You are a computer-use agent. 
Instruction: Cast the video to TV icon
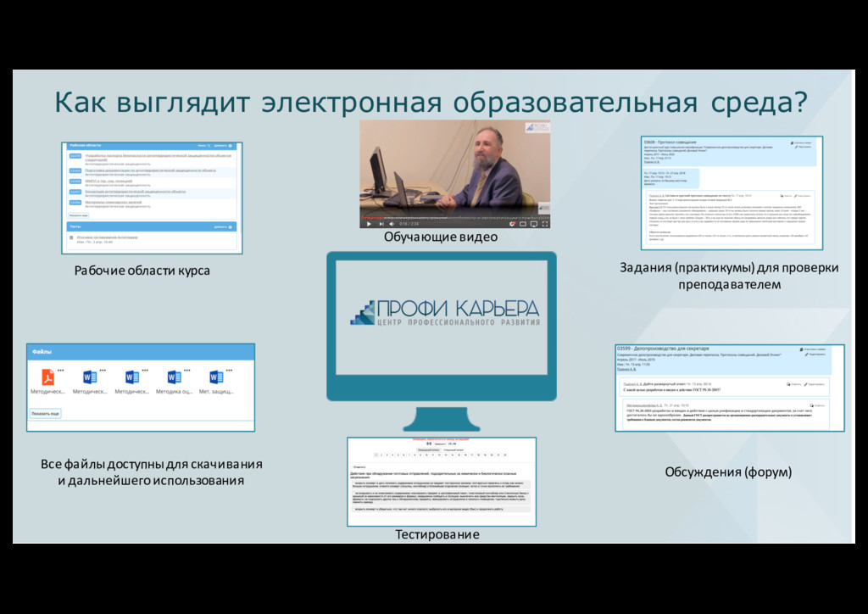534,224
